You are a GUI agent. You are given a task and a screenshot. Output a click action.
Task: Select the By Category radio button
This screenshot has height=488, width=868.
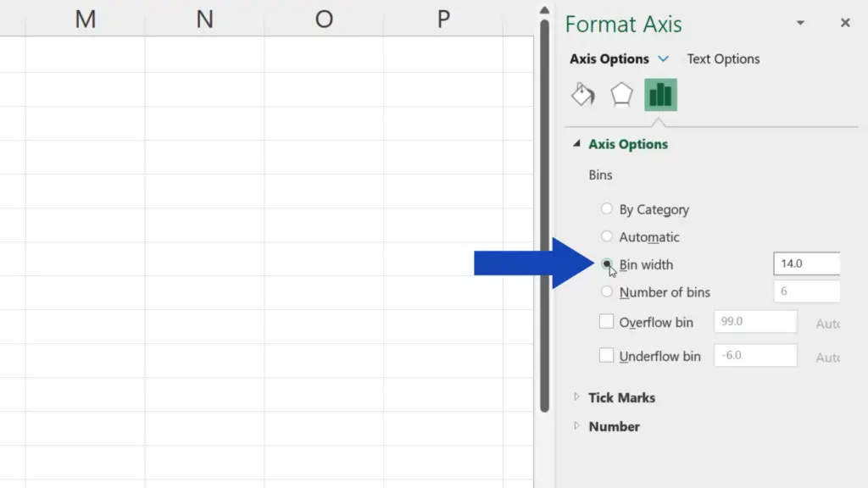[x=607, y=208]
